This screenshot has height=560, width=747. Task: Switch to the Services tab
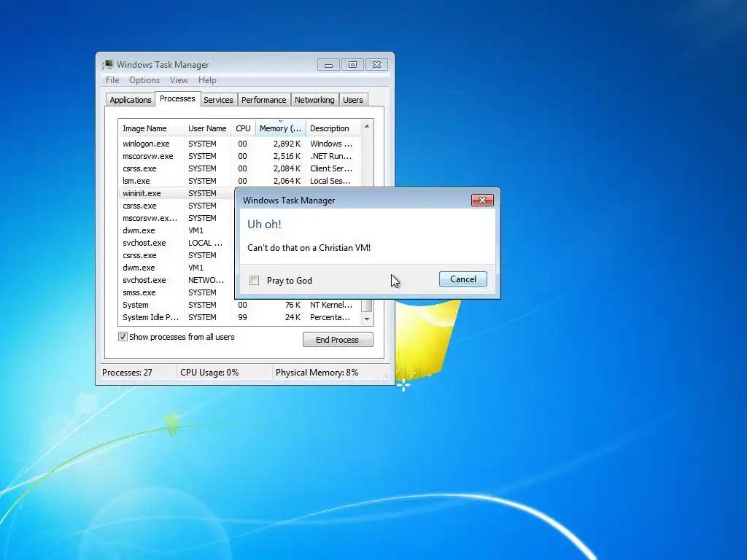[x=218, y=99]
